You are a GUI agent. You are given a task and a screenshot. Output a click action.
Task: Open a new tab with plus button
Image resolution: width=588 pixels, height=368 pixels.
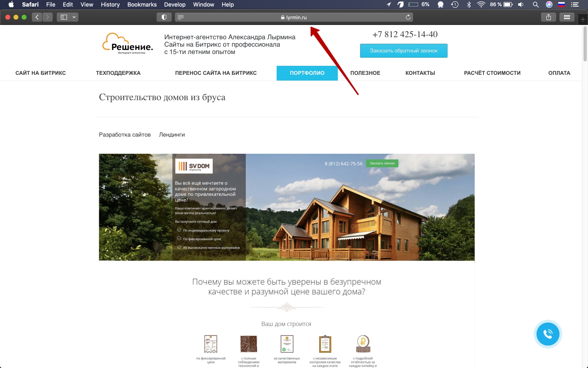(583, 19)
